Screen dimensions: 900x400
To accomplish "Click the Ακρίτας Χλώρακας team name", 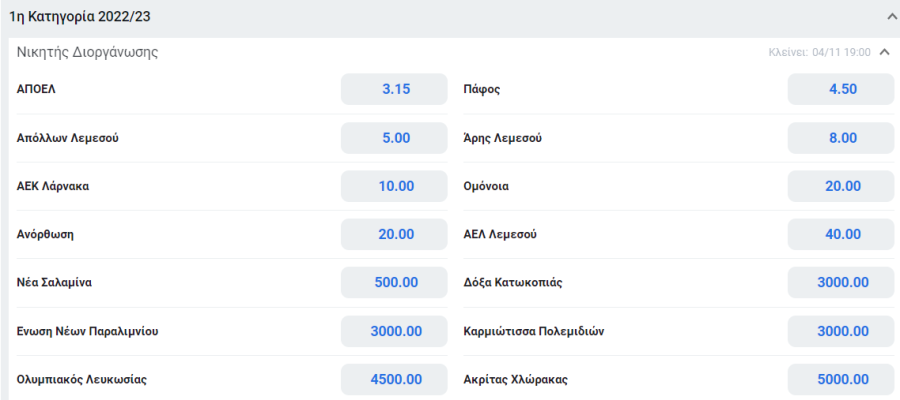I will 515,380.
